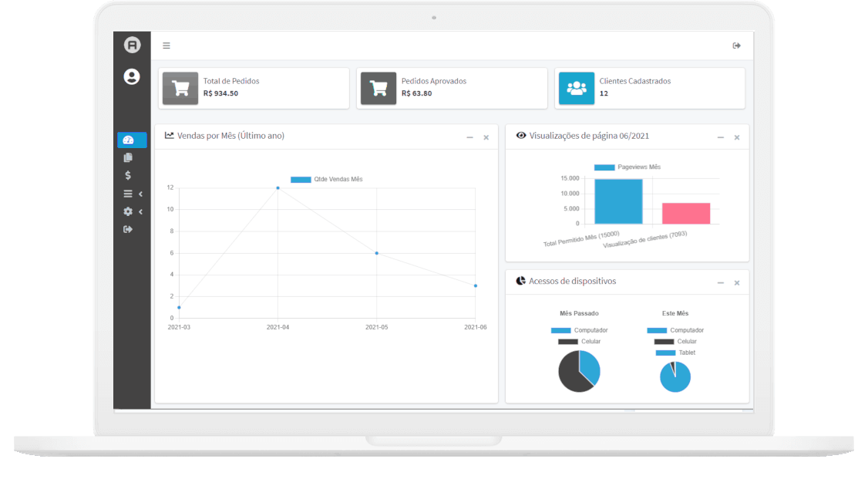This screenshot has width=868, height=486.
Task: Toggle the Qtde Vendas Mês legend
Action: (327, 179)
